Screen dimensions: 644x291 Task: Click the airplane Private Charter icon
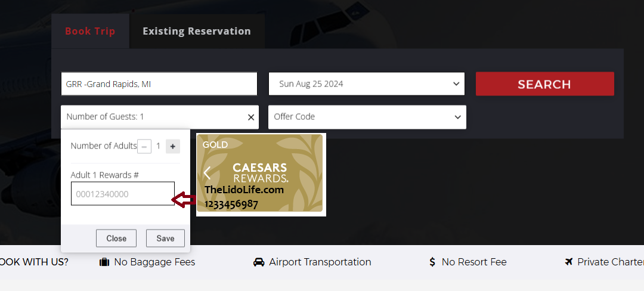(x=569, y=262)
